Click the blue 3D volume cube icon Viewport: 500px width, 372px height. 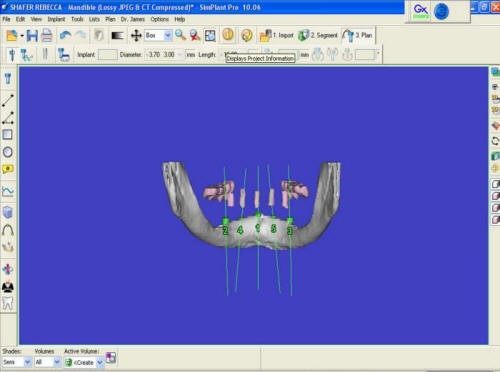click(8, 212)
